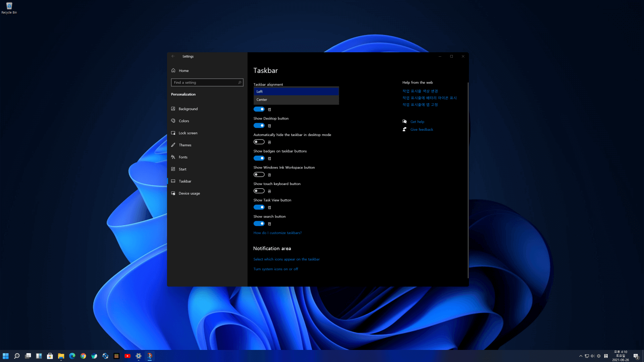
Task: Open Start settings page
Action: [207, 169]
